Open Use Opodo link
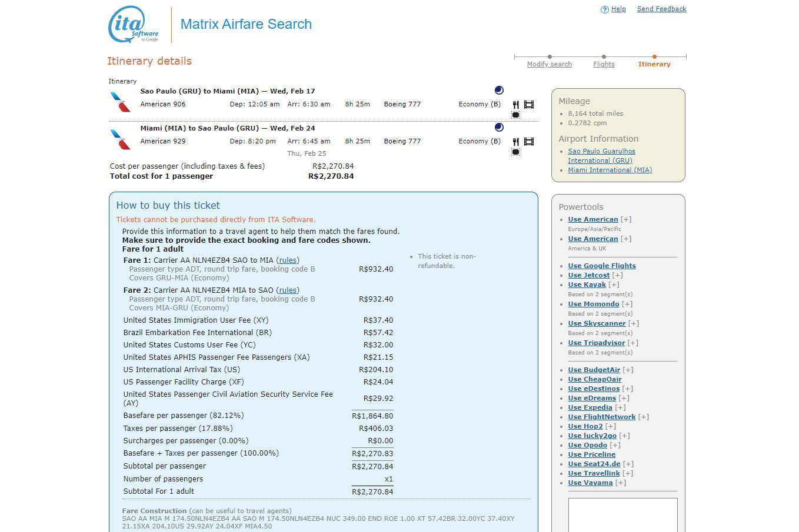 click(x=588, y=445)
